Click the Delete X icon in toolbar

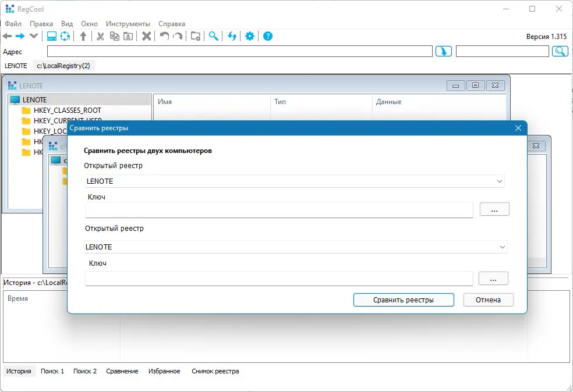[147, 36]
